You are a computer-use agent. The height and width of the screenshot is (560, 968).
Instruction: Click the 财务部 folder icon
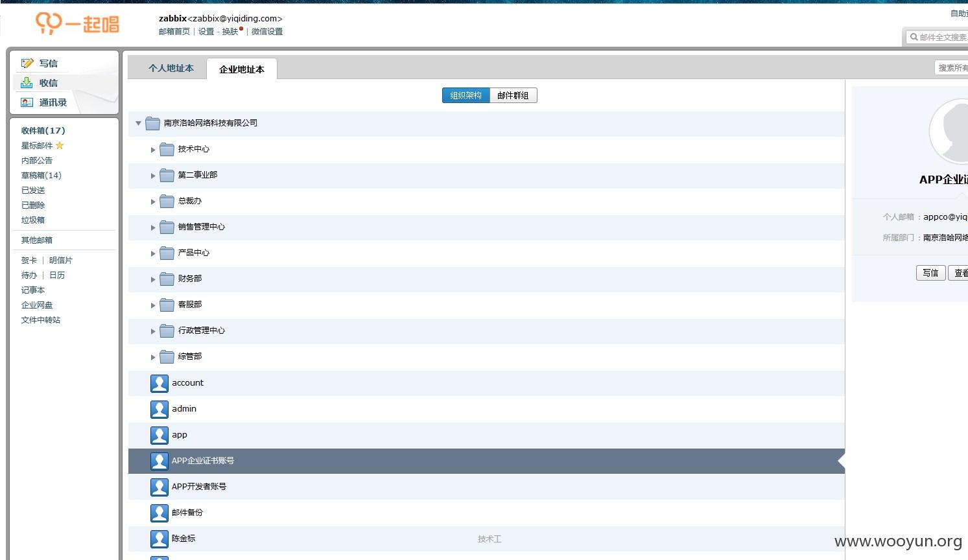(167, 279)
